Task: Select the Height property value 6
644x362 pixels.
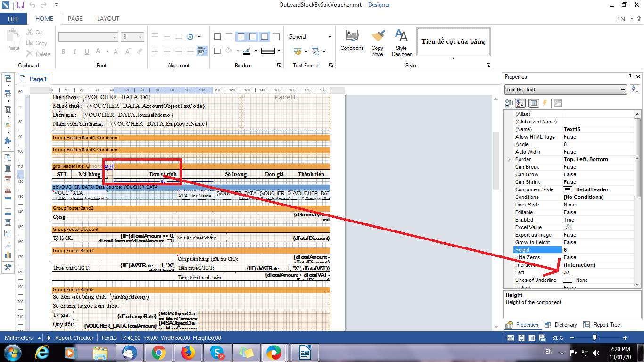Action: tap(599, 250)
